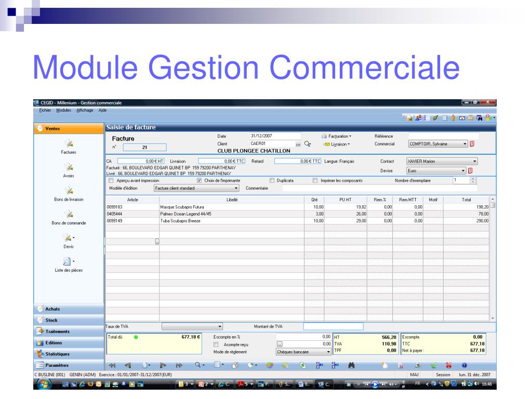Click the binoculars window icon in top toolbar
The image size is (532, 399).
(x=480, y=118)
